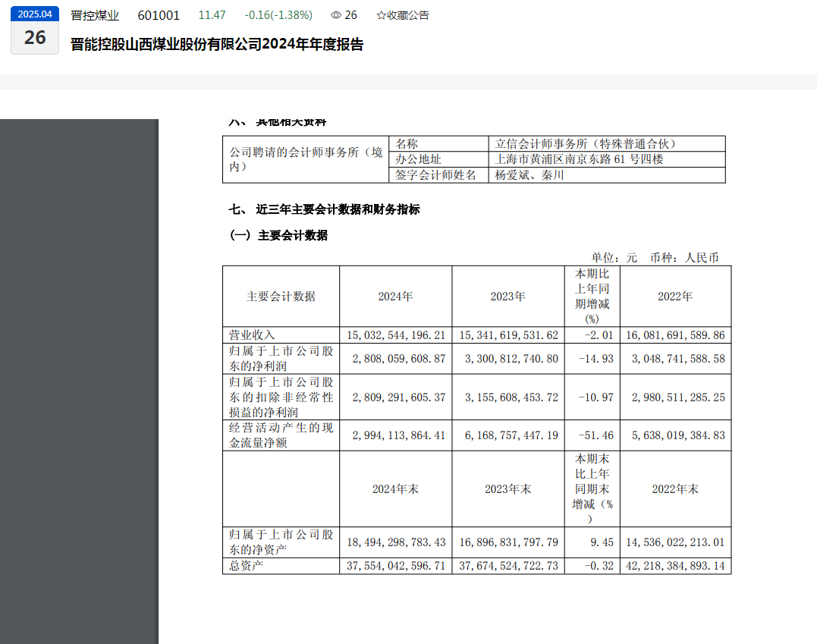Click the 立信会计师事务所 name cell

pos(585,143)
